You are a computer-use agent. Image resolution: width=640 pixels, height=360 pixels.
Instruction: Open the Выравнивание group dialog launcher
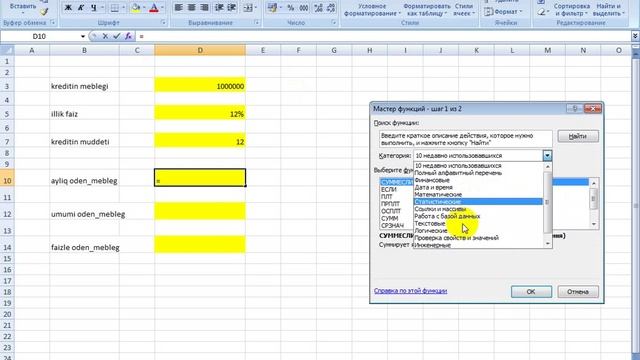[x=257, y=23]
